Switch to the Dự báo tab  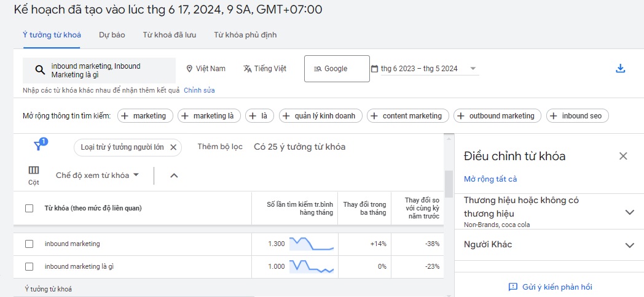[x=112, y=35]
